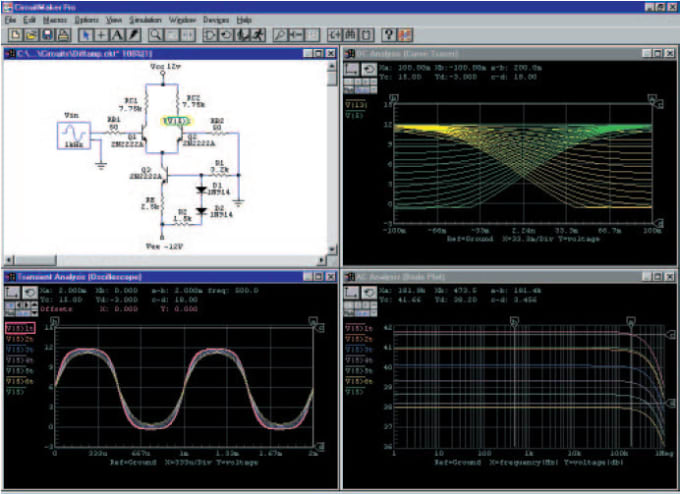The width and height of the screenshot is (680, 494).
Task: Select second trace label in oscilloscope list
Action: (x=20, y=339)
